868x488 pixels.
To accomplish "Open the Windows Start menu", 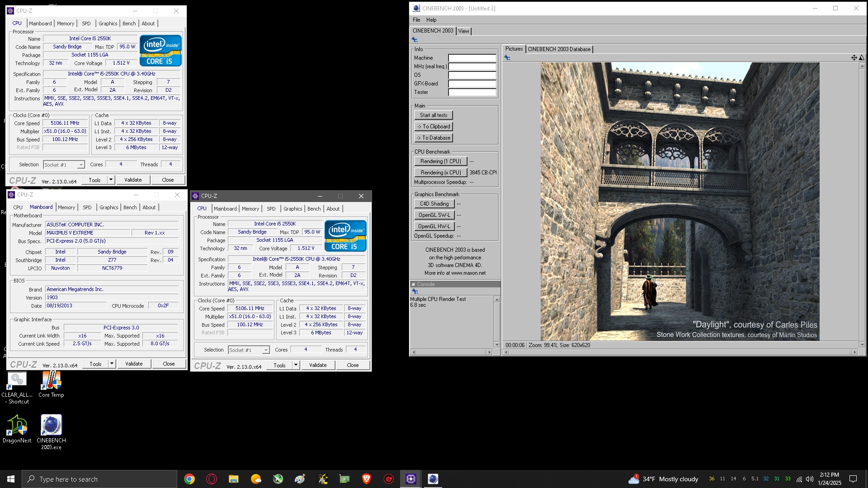I will click(x=11, y=479).
